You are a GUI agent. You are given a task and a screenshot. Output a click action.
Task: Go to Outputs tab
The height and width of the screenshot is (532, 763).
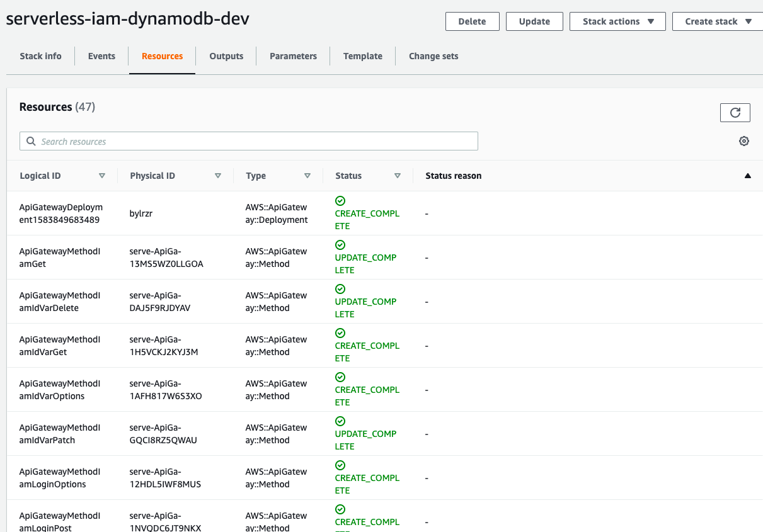[x=226, y=56]
